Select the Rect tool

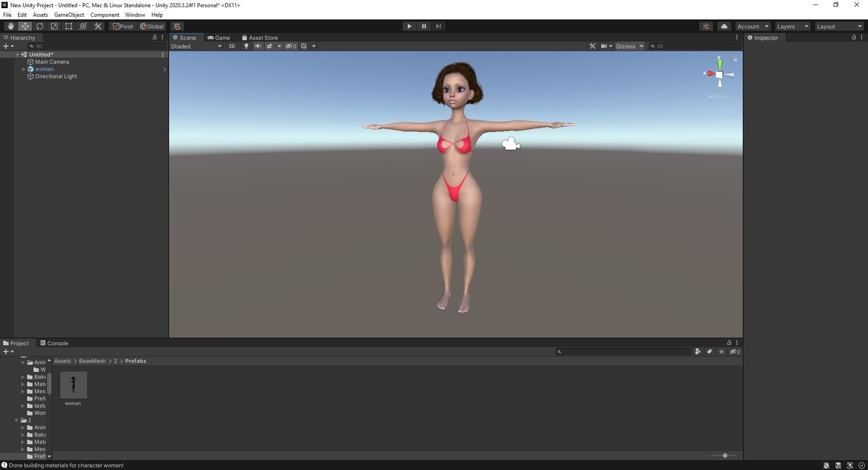(x=68, y=26)
